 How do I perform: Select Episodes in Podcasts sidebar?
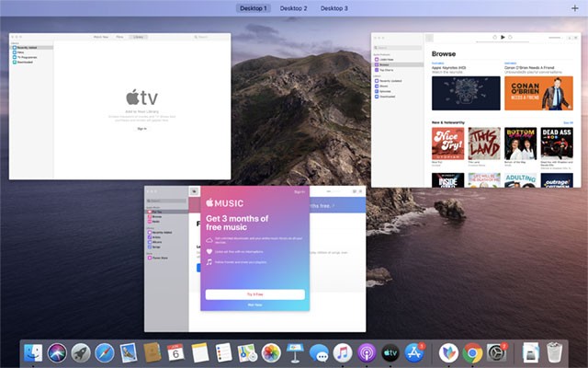point(399,91)
